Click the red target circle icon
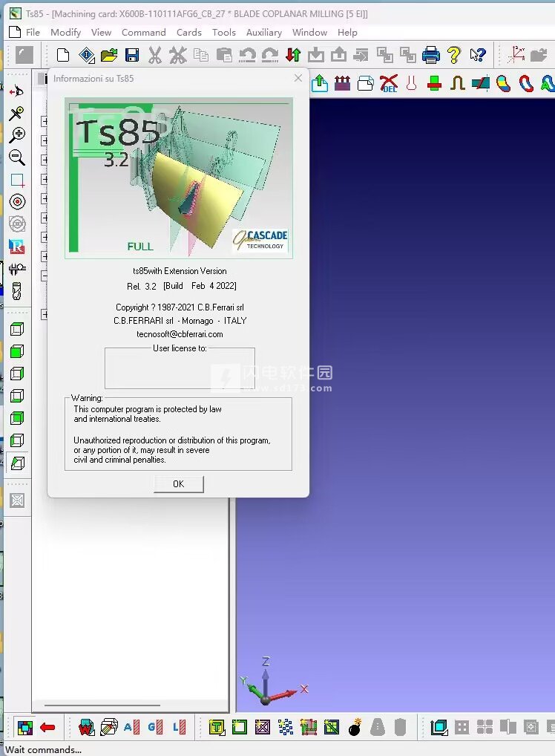 (x=17, y=202)
